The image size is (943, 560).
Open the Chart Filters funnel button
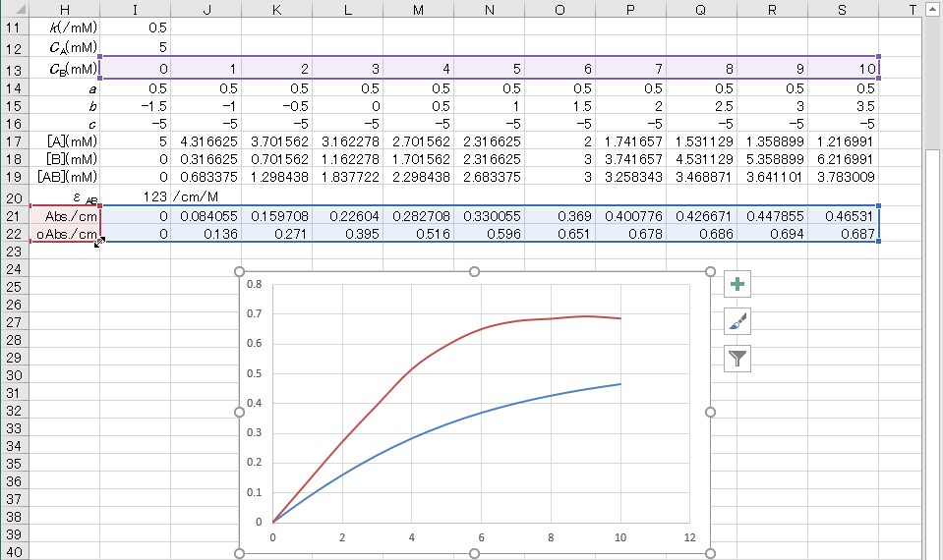pos(737,359)
